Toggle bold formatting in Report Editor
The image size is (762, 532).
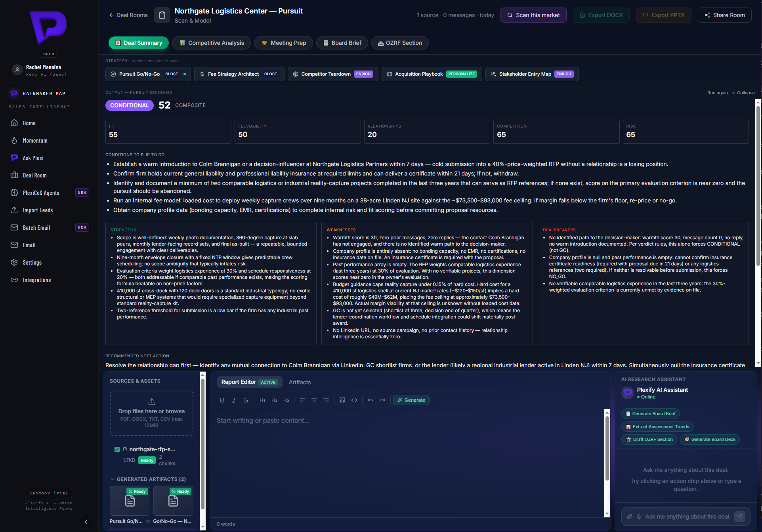pos(222,400)
